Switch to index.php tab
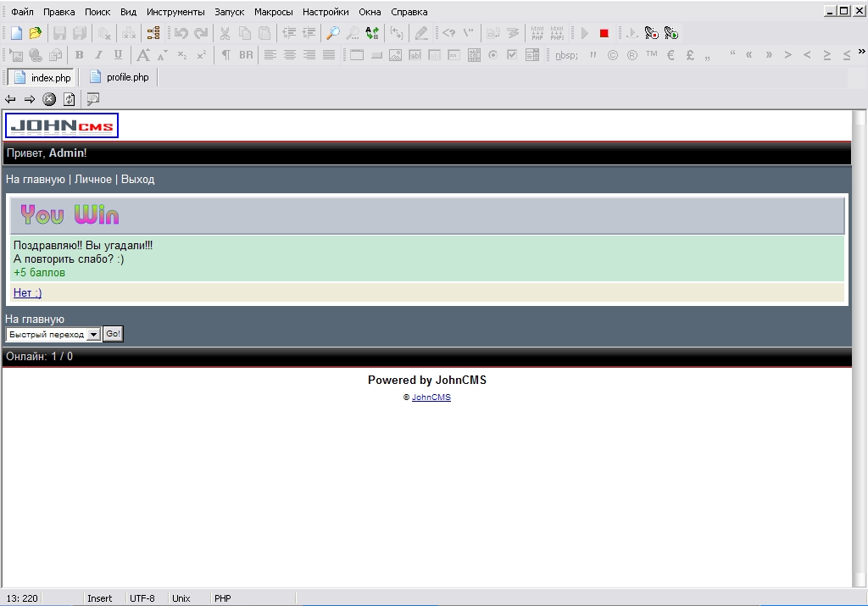This screenshot has width=868, height=606. pos(42,77)
